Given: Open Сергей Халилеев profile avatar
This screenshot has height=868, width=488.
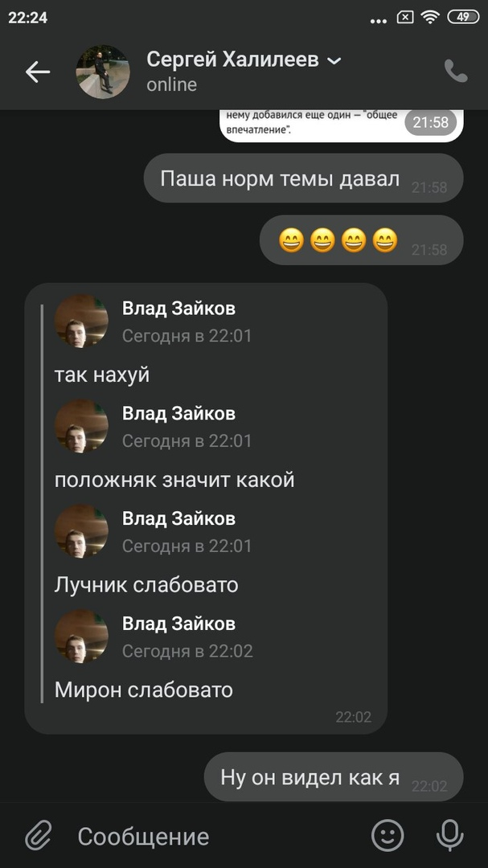Looking at the screenshot, I should click(x=102, y=72).
